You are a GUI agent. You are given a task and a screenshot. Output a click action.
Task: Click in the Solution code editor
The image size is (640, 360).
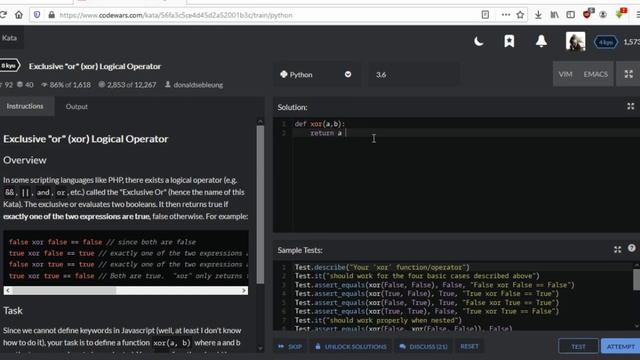click(x=457, y=176)
